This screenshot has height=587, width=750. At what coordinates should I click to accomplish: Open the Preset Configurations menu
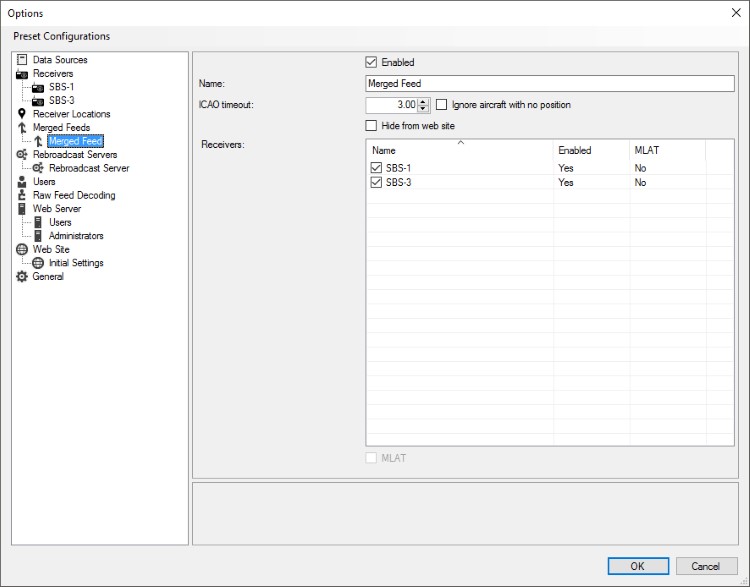click(62, 37)
